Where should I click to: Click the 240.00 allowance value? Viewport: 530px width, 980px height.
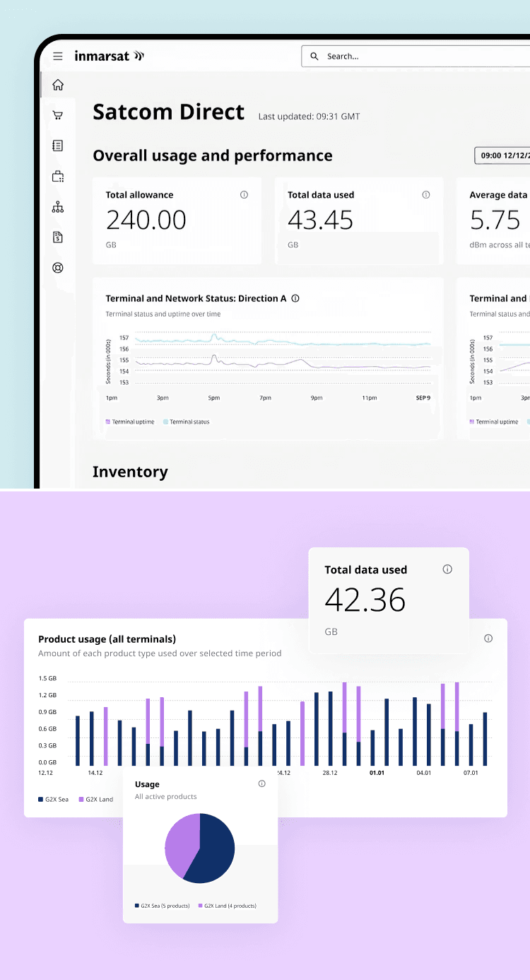146,220
